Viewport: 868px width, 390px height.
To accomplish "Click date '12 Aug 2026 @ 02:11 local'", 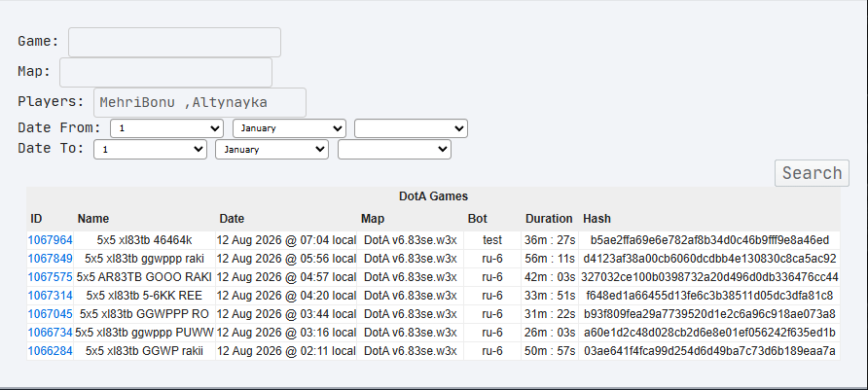I will pyautogui.click(x=286, y=351).
